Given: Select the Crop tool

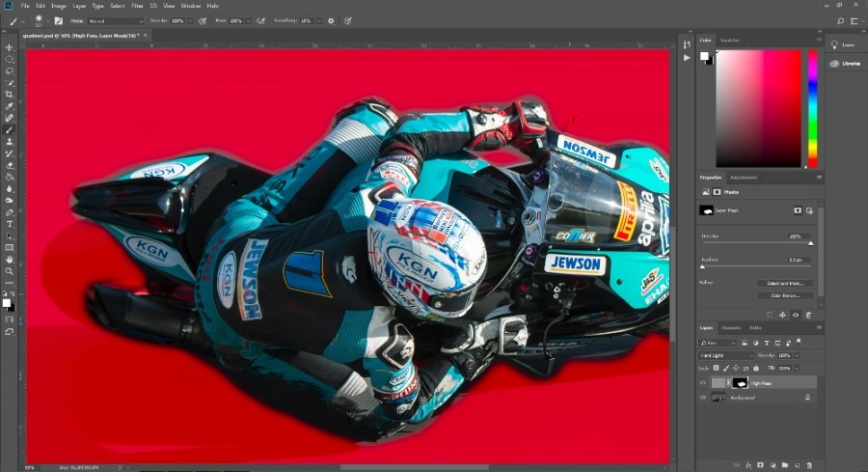Looking at the screenshot, I should tap(9, 95).
